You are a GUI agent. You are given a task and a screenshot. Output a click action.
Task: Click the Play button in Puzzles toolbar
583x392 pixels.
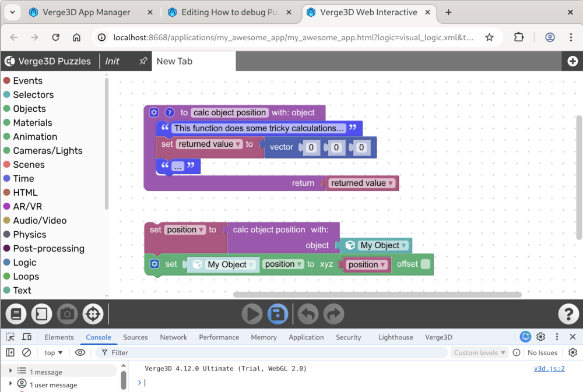click(252, 314)
